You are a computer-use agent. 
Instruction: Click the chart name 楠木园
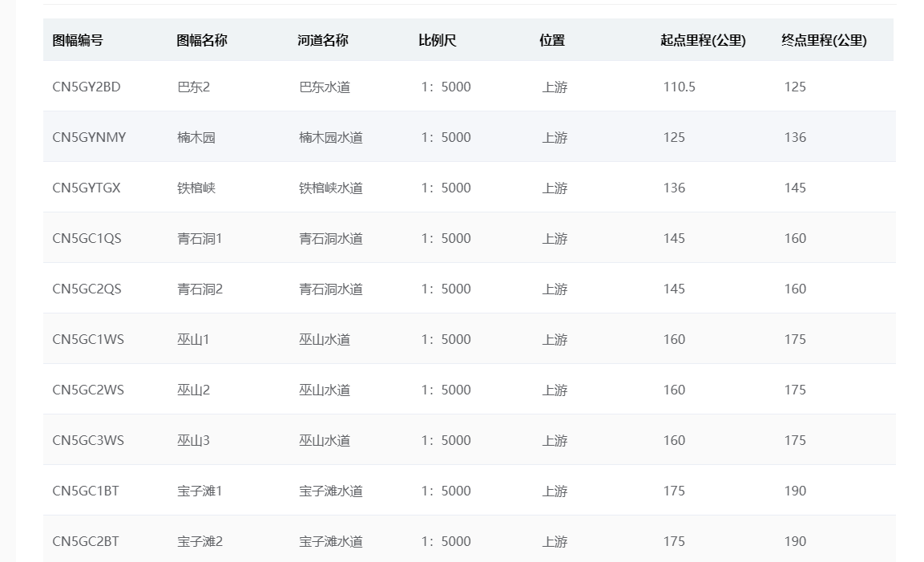(196, 137)
